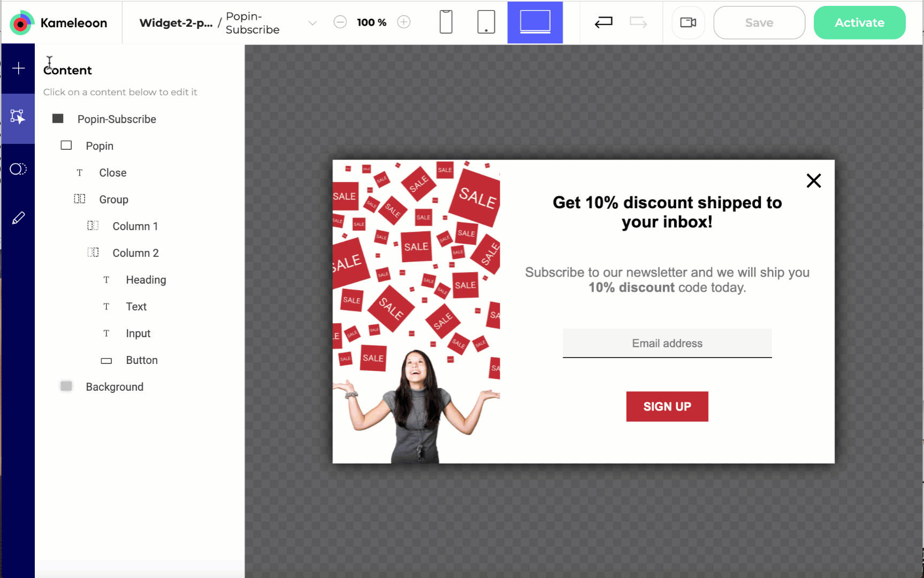This screenshot has width=924, height=578.
Task: Select the Heading tree item
Action: point(146,280)
